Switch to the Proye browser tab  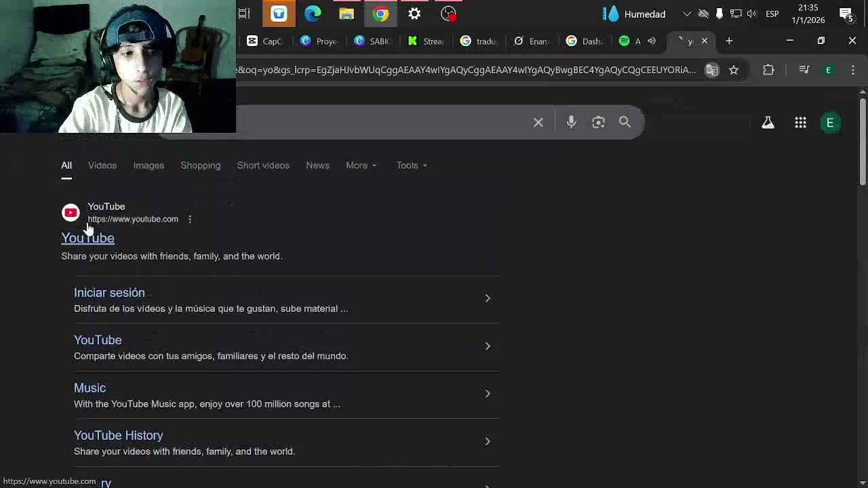[319, 41]
